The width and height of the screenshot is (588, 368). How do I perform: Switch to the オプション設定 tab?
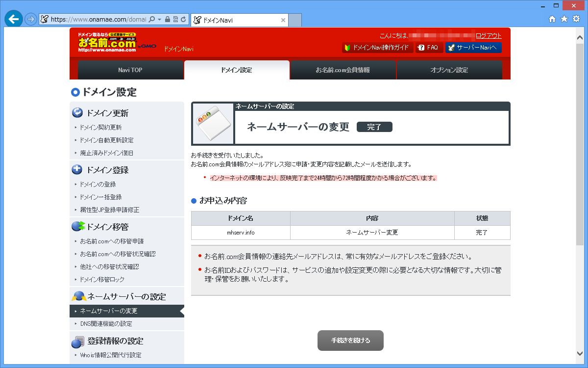[449, 70]
